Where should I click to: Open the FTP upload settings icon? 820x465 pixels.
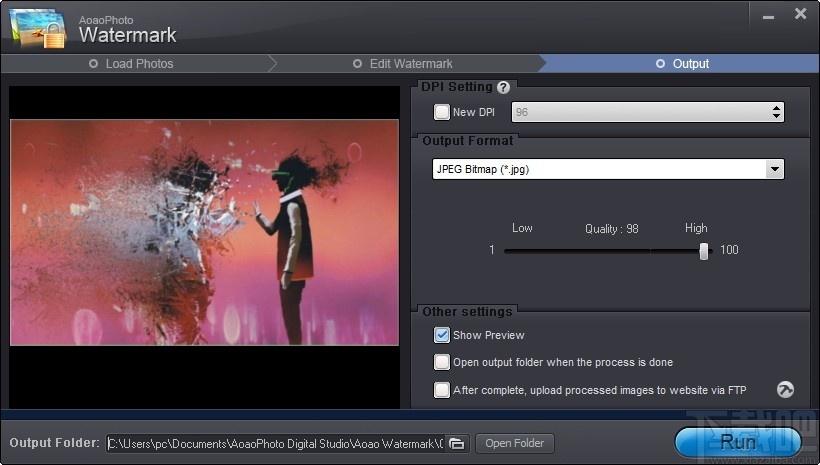point(785,390)
